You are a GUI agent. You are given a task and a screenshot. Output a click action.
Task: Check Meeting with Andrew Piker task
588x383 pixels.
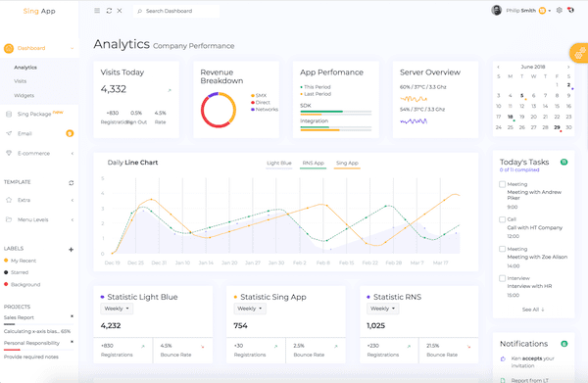[502, 184]
